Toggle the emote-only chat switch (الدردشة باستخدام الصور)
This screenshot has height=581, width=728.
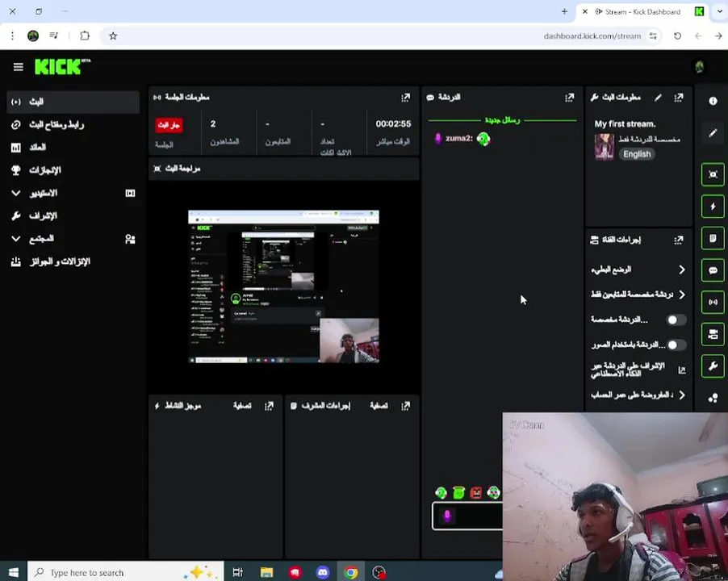(x=676, y=345)
